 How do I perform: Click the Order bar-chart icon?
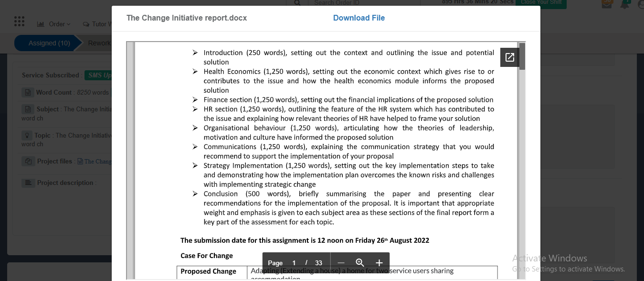[41, 24]
